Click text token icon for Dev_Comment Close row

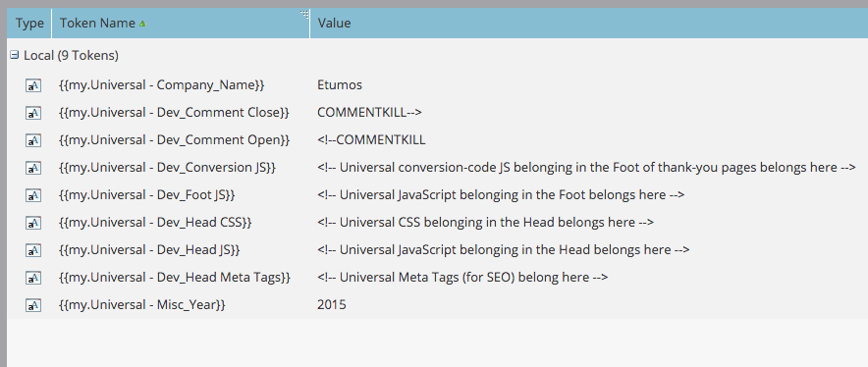tap(33, 113)
